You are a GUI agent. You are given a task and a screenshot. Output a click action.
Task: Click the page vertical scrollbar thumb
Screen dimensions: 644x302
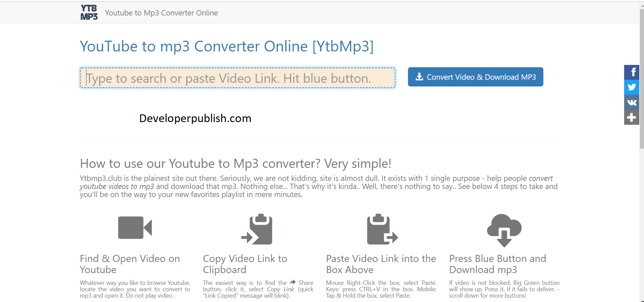pos(642,79)
